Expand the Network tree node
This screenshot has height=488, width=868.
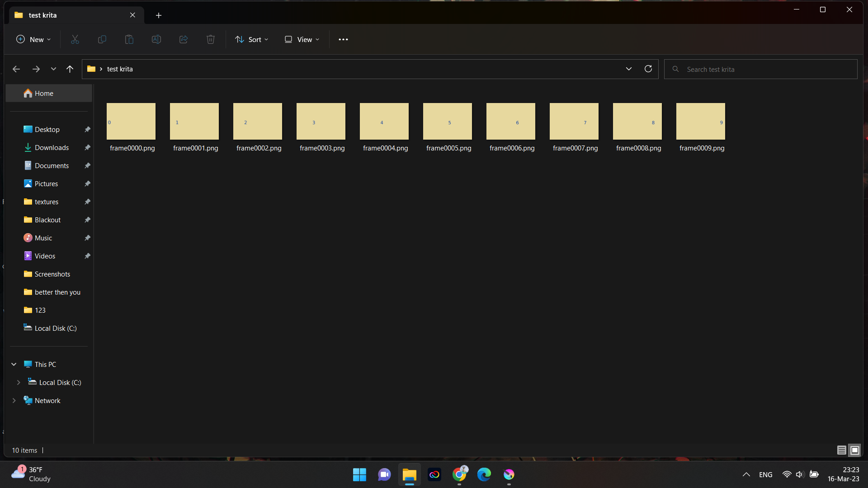point(14,400)
